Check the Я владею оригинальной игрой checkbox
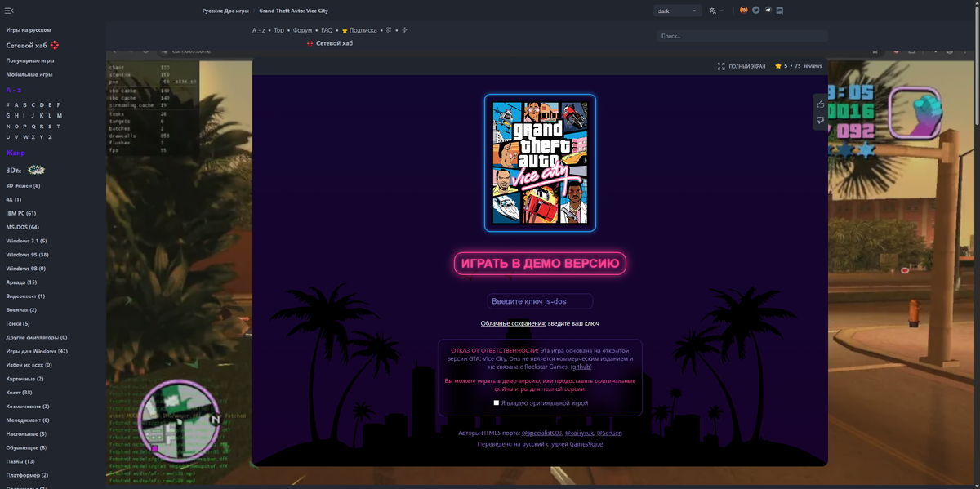The height and width of the screenshot is (489, 980). coord(497,402)
